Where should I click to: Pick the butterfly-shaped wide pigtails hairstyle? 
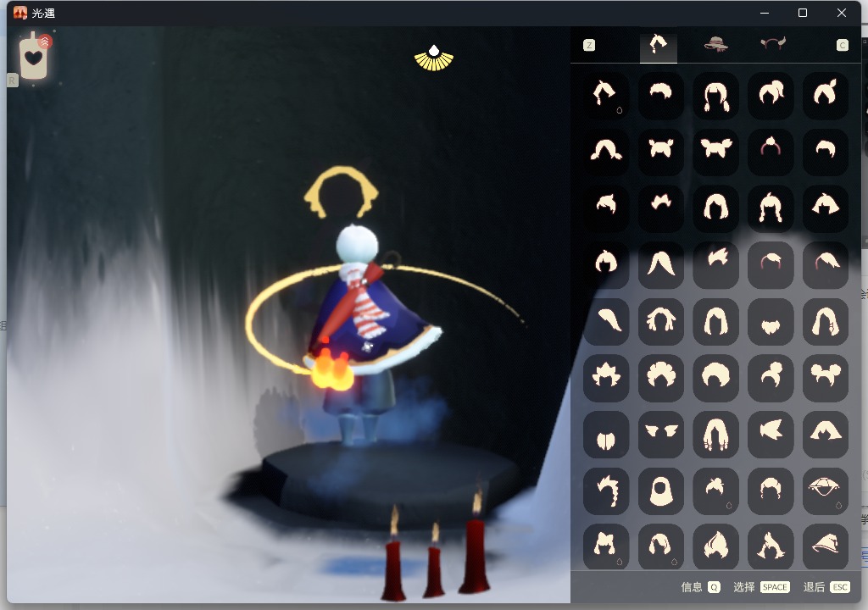[715, 152]
